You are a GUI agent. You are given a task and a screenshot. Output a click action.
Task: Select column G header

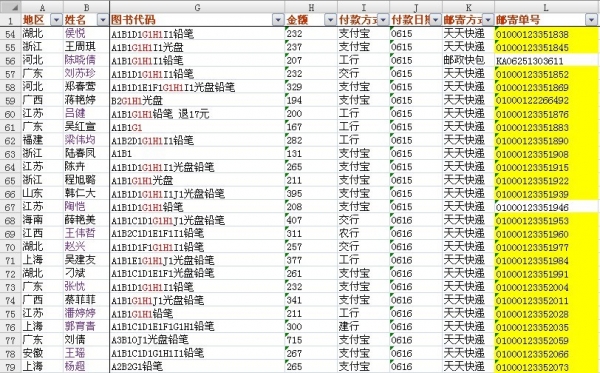tap(197, 7)
